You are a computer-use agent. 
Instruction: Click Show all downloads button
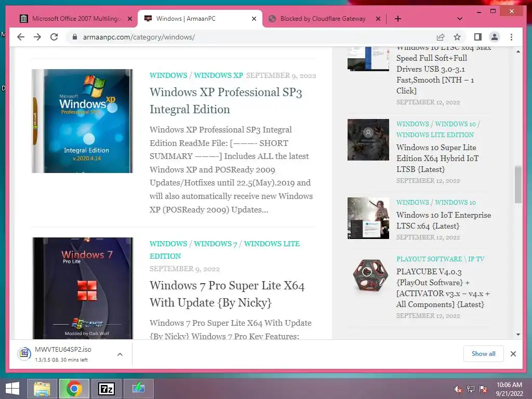coord(483,353)
